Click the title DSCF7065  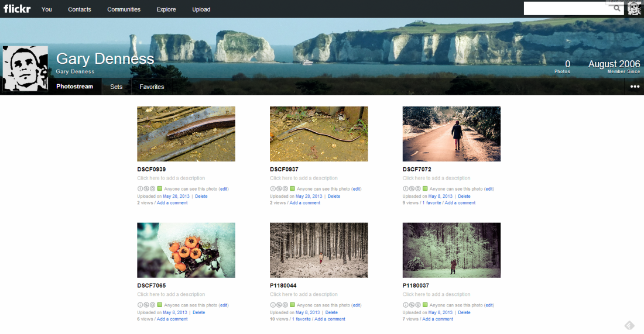tap(152, 285)
